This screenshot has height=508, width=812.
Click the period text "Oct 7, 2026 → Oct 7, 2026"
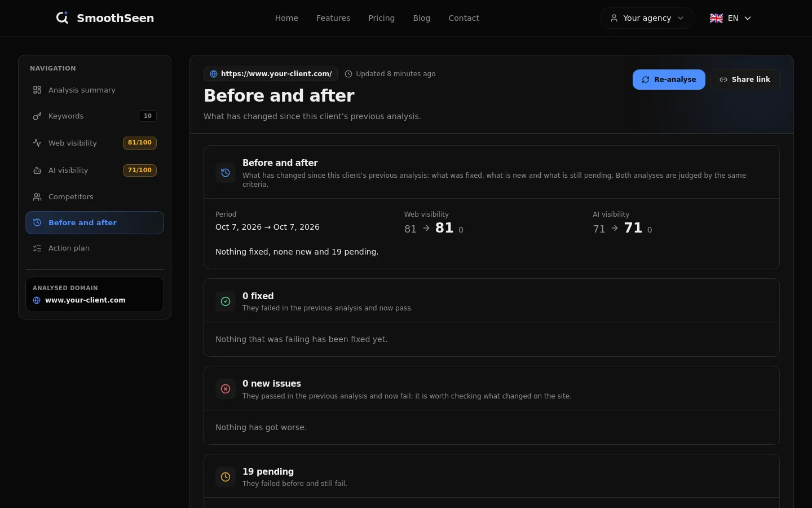tap(267, 227)
